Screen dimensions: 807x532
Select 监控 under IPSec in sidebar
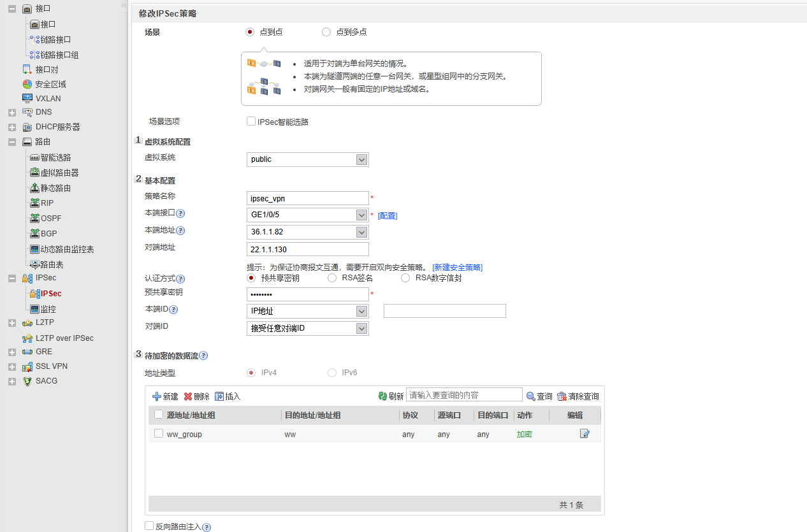(48, 309)
